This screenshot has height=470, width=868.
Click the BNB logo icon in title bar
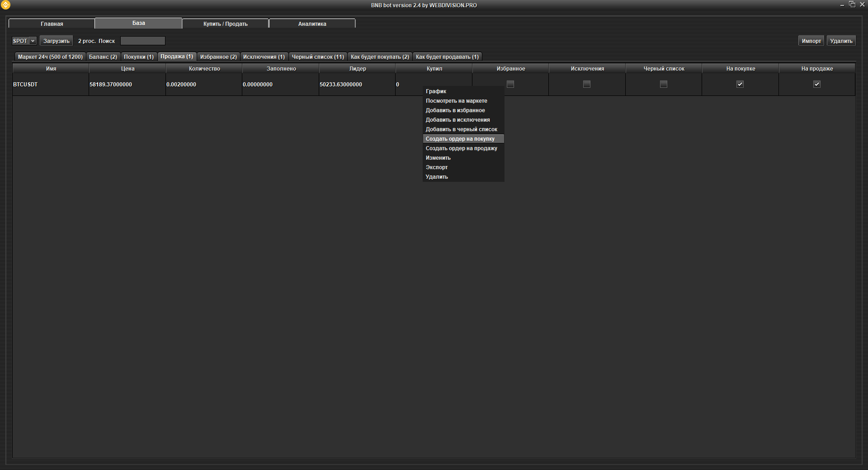tap(5, 5)
